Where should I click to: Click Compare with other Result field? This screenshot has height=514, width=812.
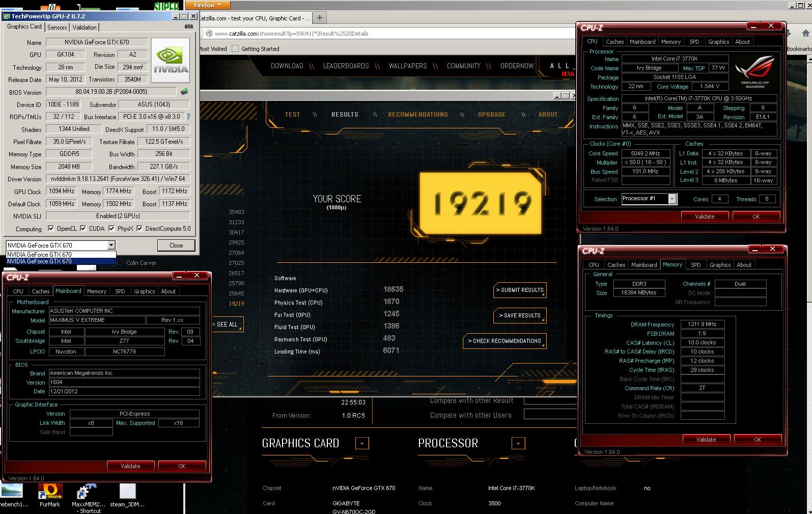550,401
